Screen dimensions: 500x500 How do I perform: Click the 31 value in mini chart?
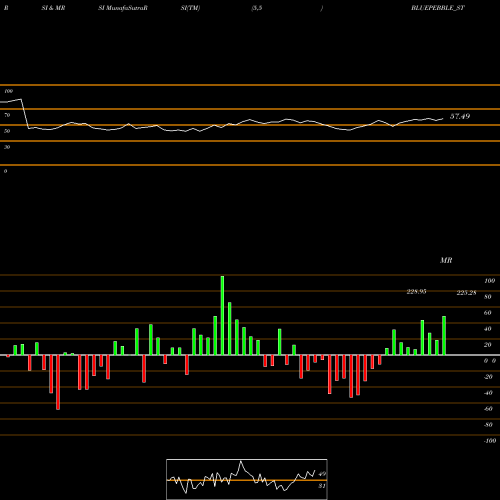[x=322, y=486]
